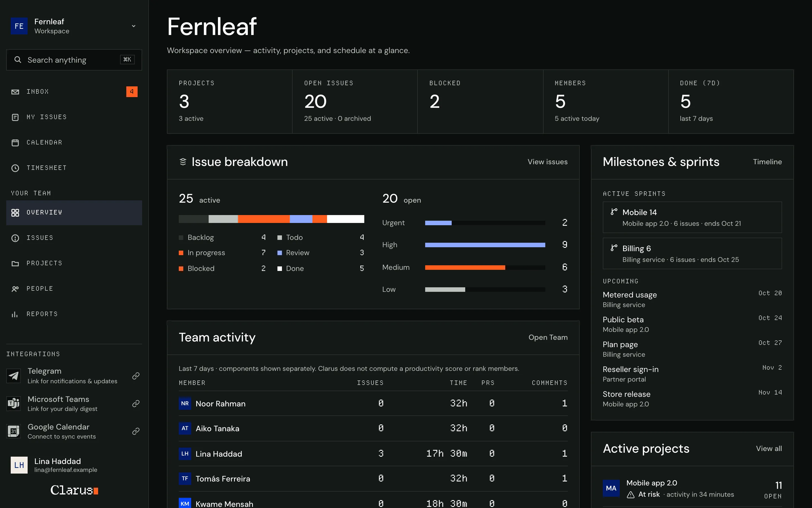
Task: Open the Metered usage milestone
Action: tap(692, 299)
